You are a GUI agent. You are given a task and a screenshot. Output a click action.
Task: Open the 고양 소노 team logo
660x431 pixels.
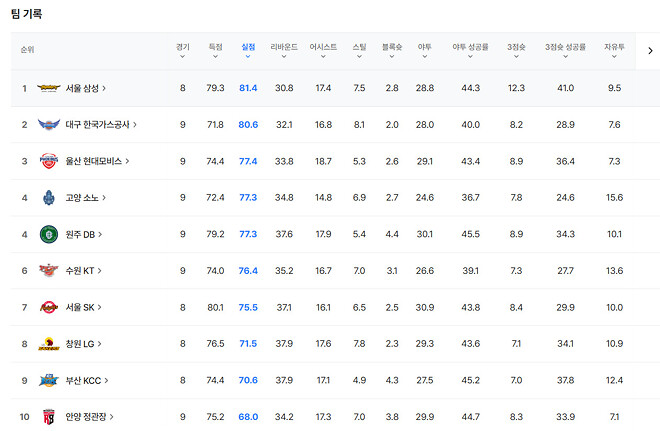(49, 198)
